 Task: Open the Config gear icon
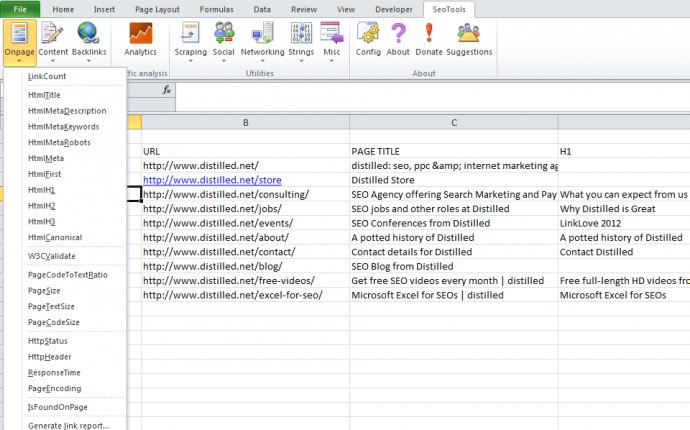368,33
